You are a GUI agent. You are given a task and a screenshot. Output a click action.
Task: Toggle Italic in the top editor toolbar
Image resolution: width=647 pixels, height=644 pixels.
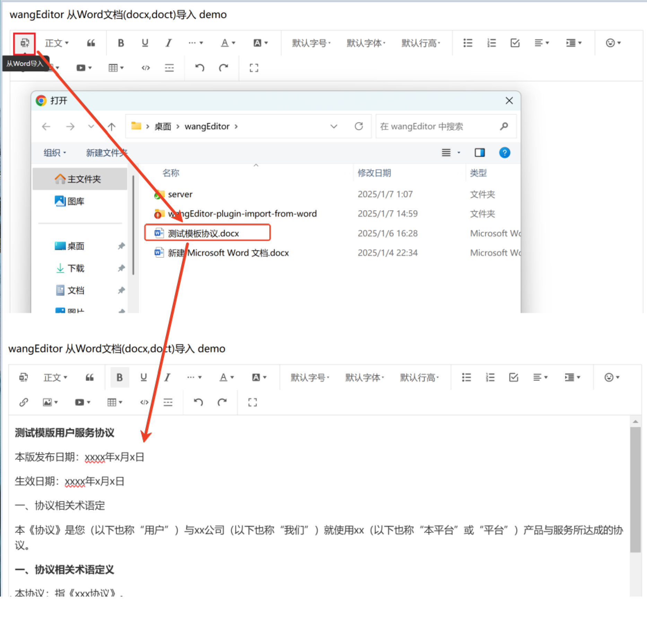click(168, 43)
